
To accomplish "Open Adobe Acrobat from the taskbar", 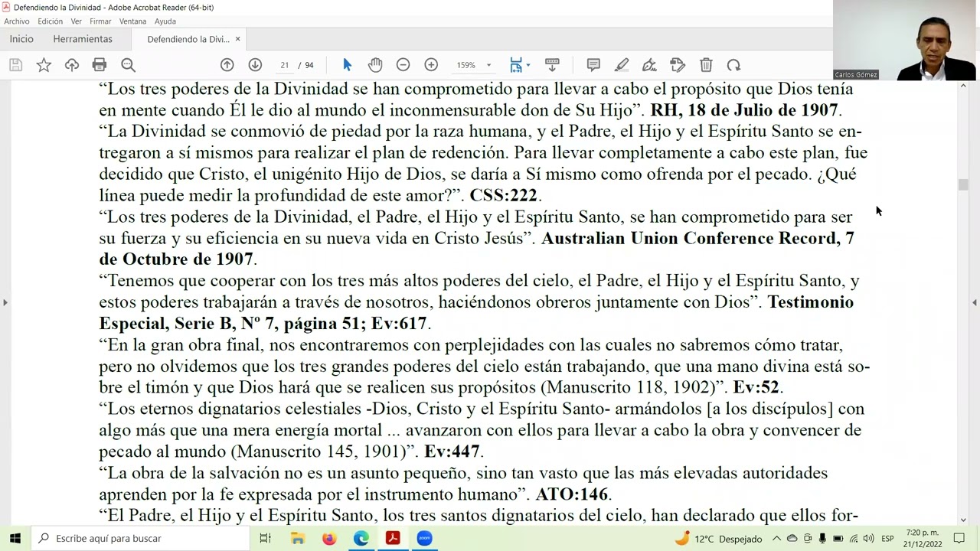I will tap(393, 539).
